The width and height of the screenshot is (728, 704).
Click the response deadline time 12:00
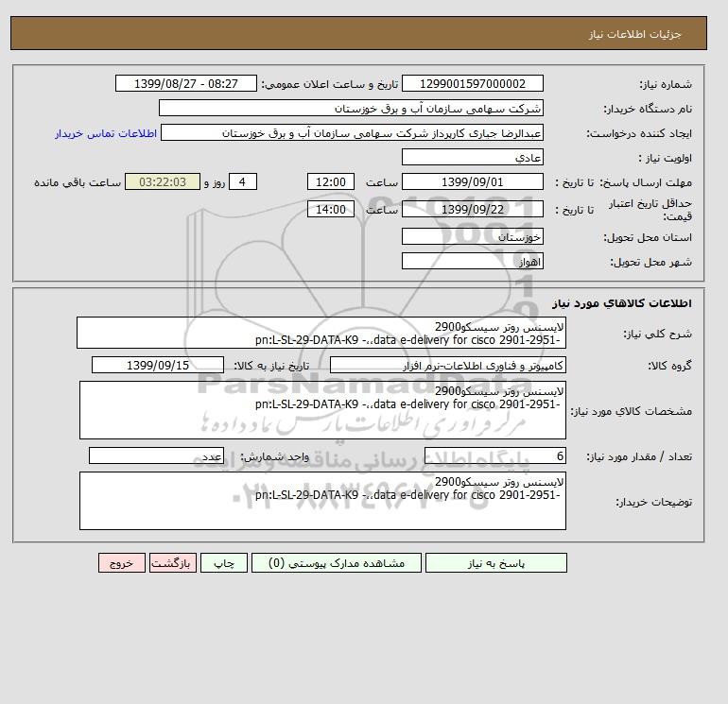[x=331, y=182]
